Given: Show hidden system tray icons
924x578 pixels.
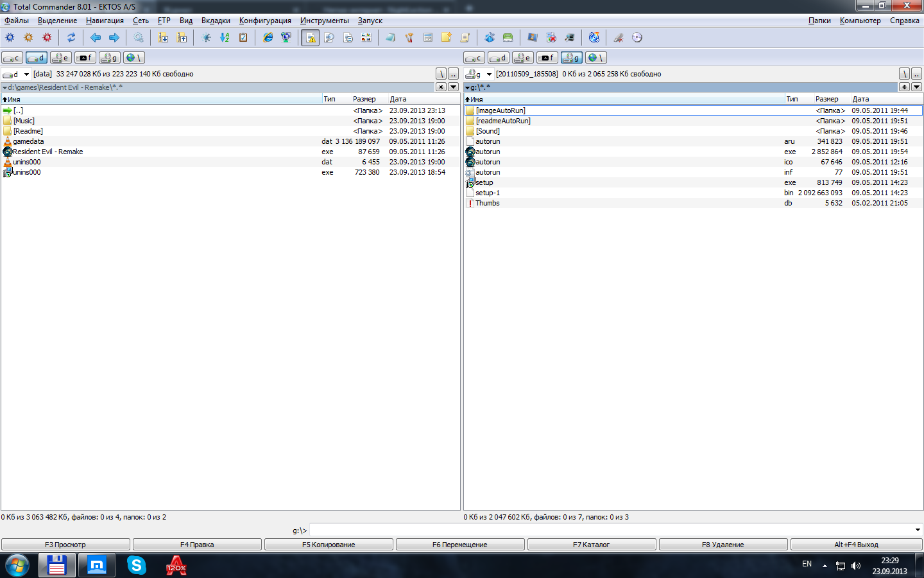Looking at the screenshot, I should pyautogui.click(x=825, y=566).
